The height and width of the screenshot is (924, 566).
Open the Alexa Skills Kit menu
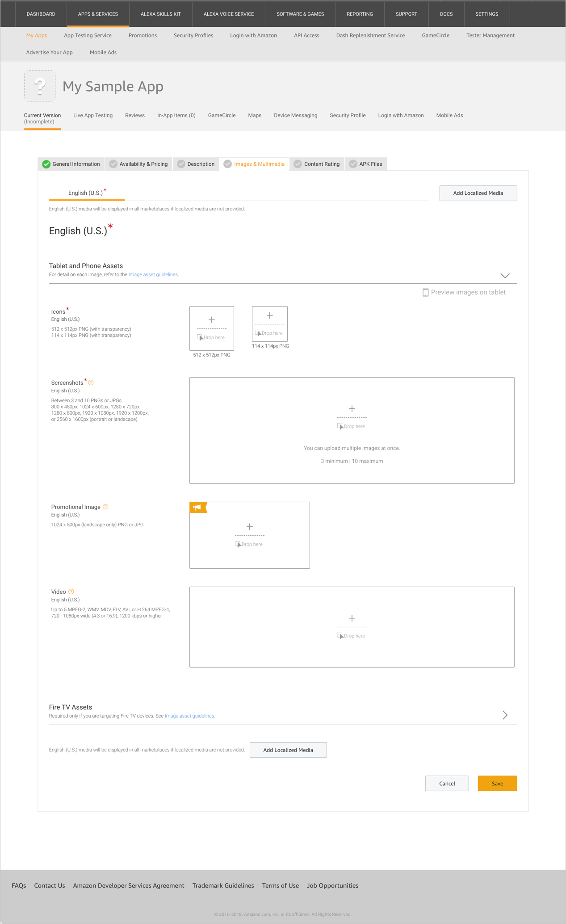[161, 14]
